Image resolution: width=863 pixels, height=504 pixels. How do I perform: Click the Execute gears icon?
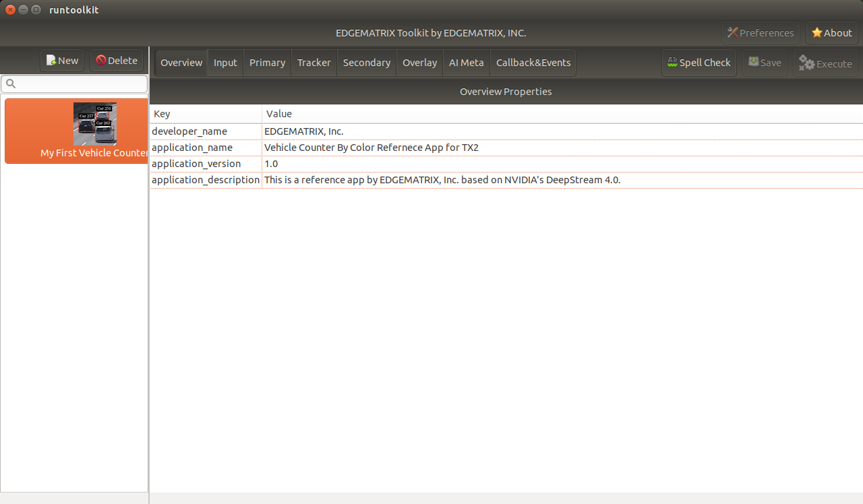(806, 63)
